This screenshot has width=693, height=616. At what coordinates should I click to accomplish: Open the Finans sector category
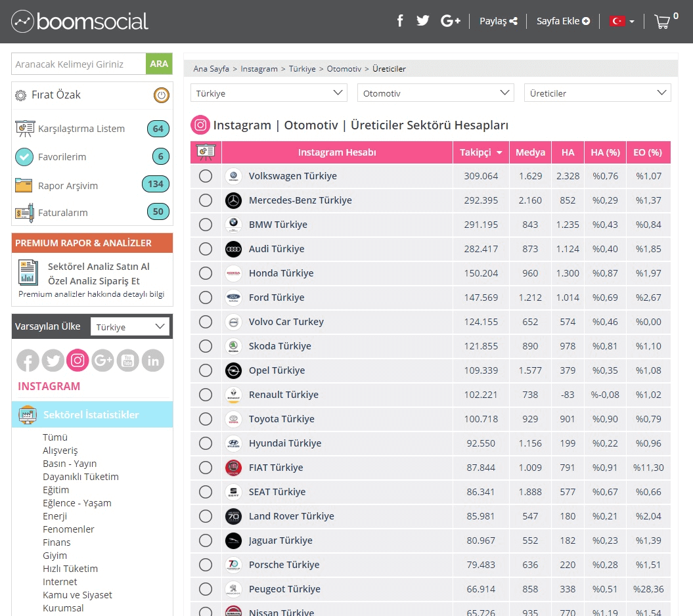coord(56,542)
